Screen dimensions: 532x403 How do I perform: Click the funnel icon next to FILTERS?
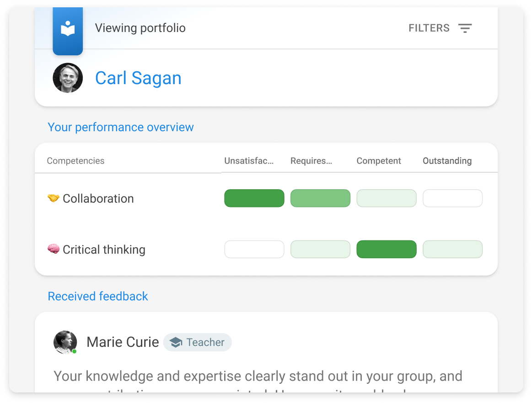point(465,28)
